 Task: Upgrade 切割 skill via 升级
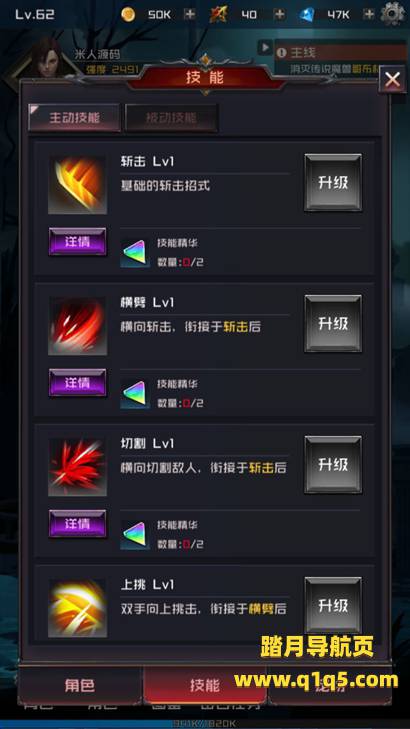coord(333,464)
